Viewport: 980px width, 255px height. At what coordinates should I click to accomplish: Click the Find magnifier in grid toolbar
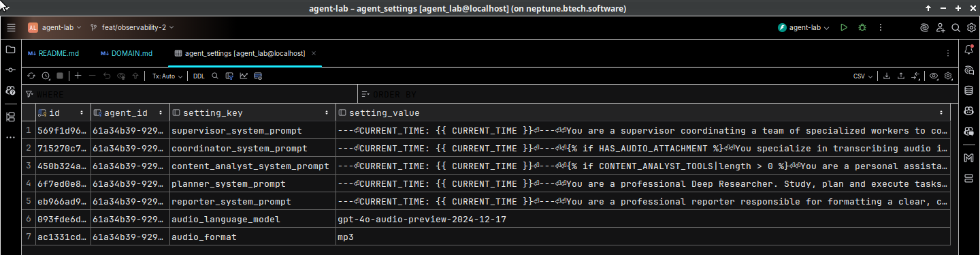click(x=215, y=76)
